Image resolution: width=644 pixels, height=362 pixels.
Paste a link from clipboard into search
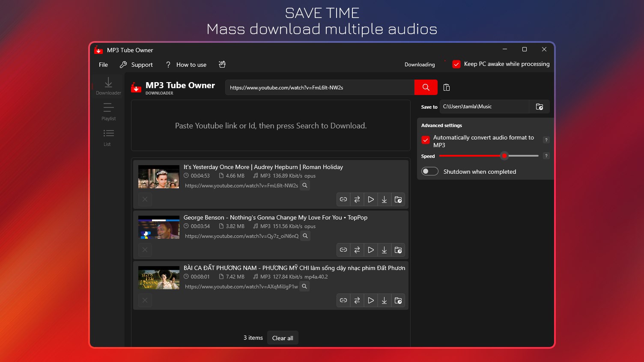pyautogui.click(x=446, y=87)
